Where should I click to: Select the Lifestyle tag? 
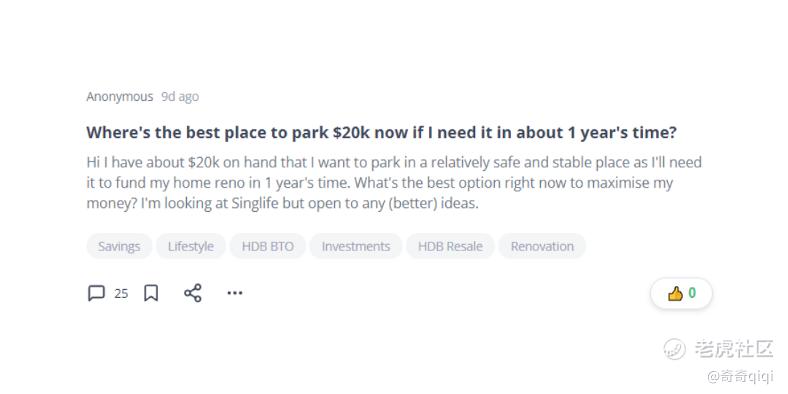click(190, 246)
